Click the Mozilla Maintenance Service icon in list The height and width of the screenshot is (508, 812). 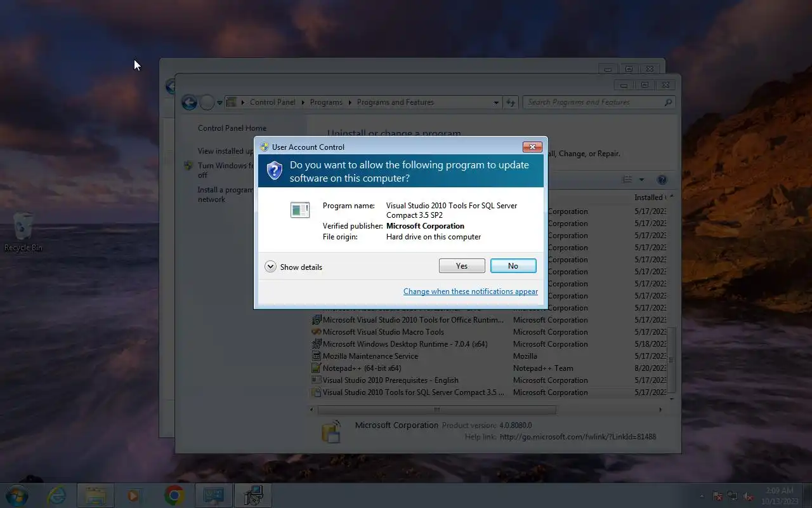click(x=317, y=356)
